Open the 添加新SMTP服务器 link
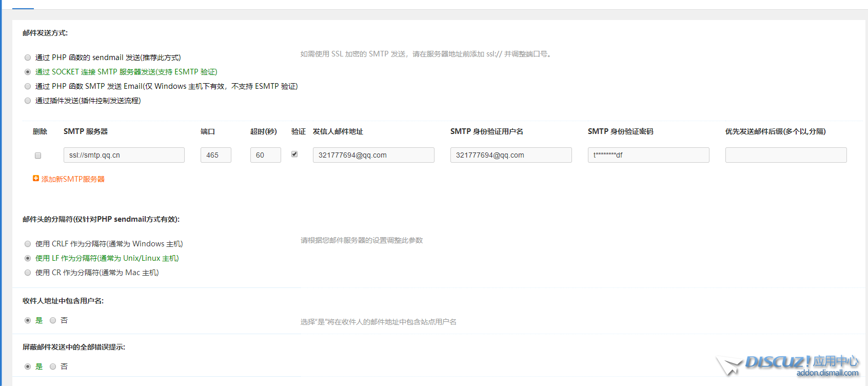 tap(73, 179)
